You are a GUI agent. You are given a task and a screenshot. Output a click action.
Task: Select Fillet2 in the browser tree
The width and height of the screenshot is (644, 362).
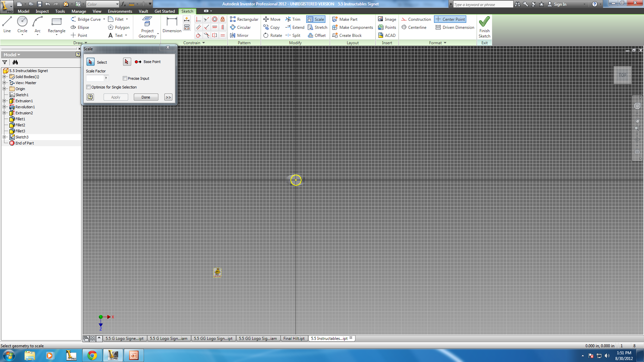point(20,125)
